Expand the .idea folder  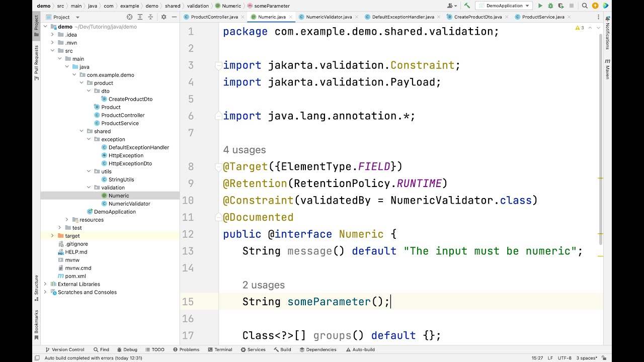pyautogui.click(x=52, y=35)
